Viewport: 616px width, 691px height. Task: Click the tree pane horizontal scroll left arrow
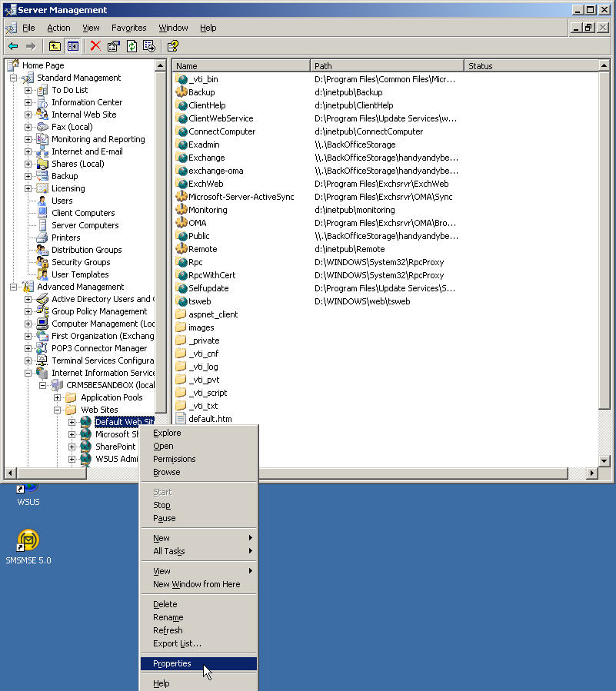[x=10, y=473]
